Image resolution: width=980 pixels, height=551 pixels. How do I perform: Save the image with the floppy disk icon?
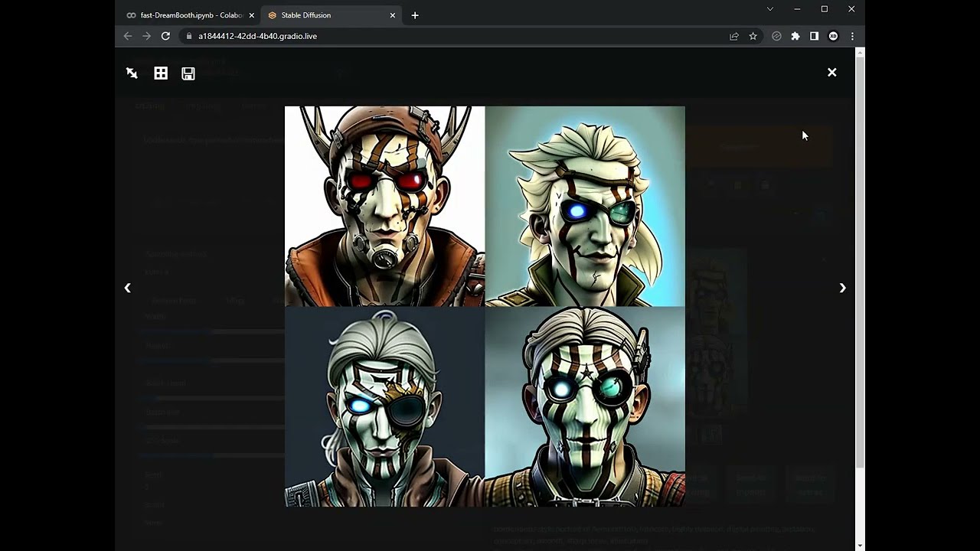point(188,73)
